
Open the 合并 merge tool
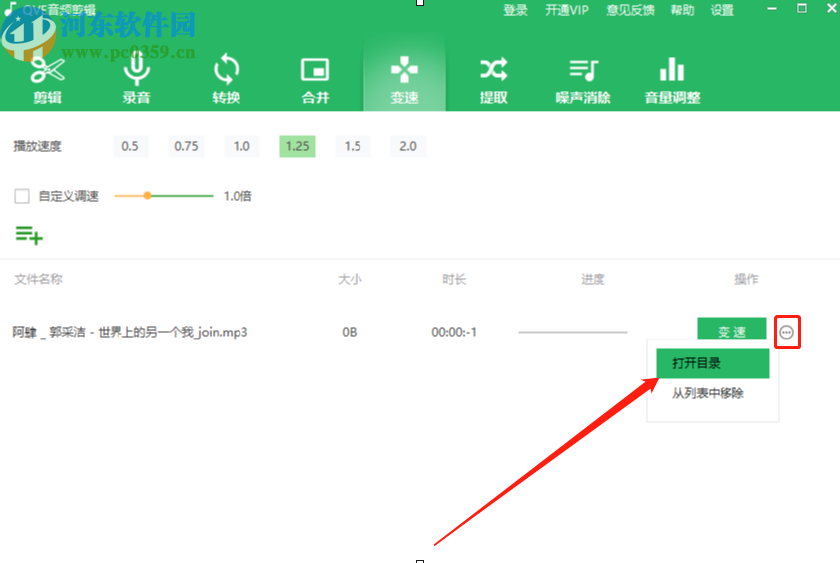(315, 80)
